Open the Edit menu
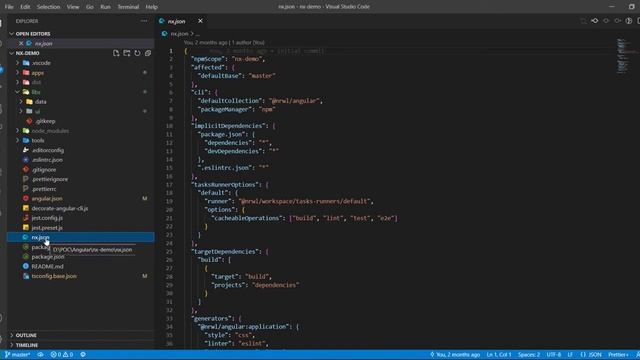640x360 pixels. coord(25,7)
